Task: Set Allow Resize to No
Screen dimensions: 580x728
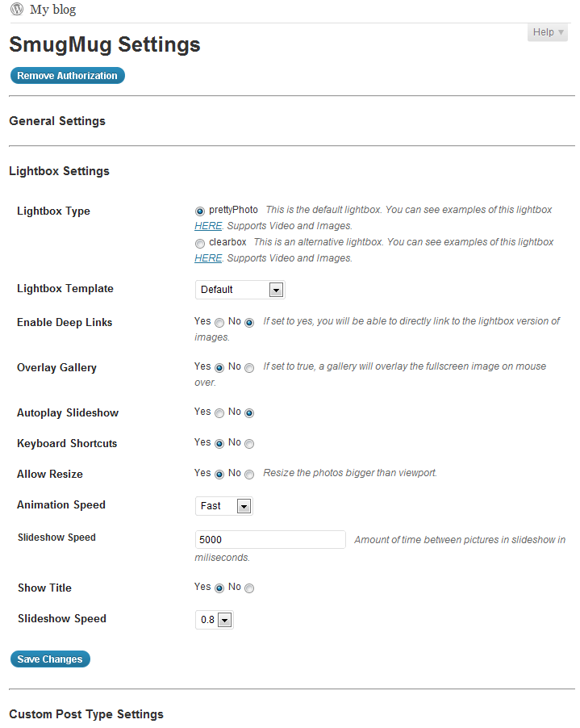Action: coord(249,475)
